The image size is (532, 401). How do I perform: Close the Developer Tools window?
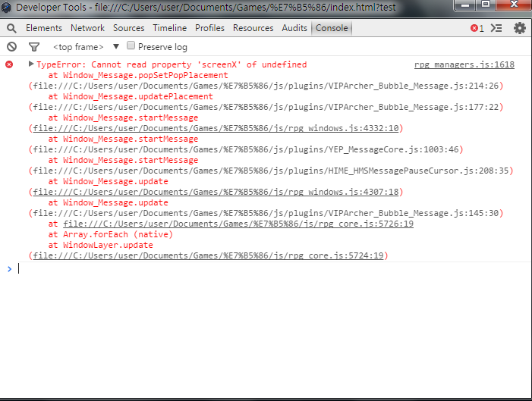[513, 5]
